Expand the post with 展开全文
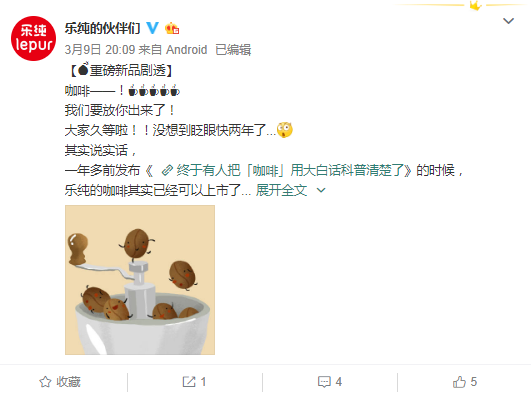Screen dimensions: 531x400 pos(281,190)
